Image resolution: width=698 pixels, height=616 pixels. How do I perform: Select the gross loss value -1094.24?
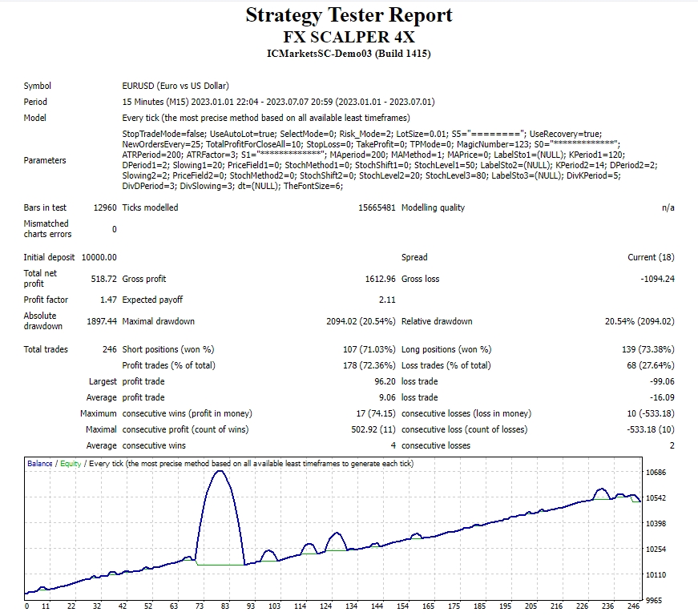coord(657,279)
